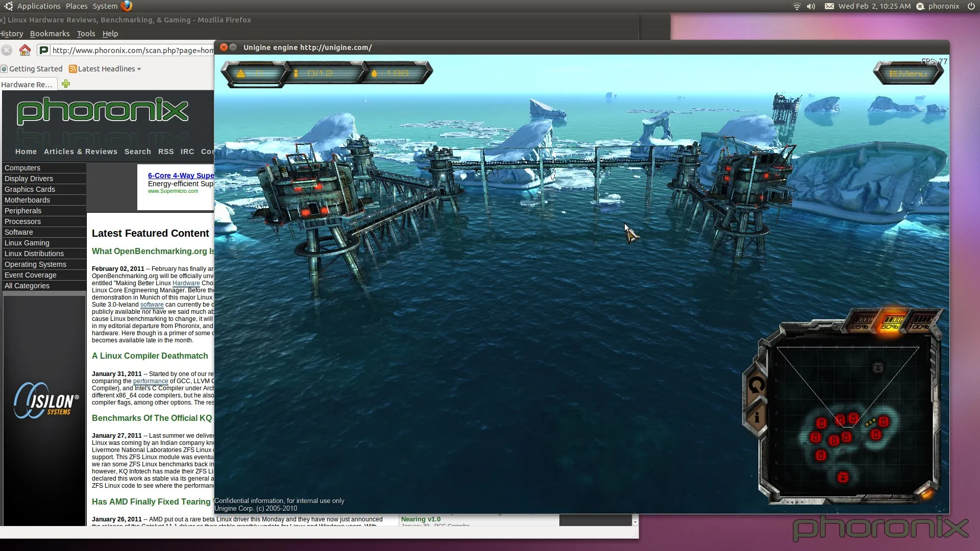Screen dimensions: 980x551
Task: Open the Display Drivers category
Action: 44,179
